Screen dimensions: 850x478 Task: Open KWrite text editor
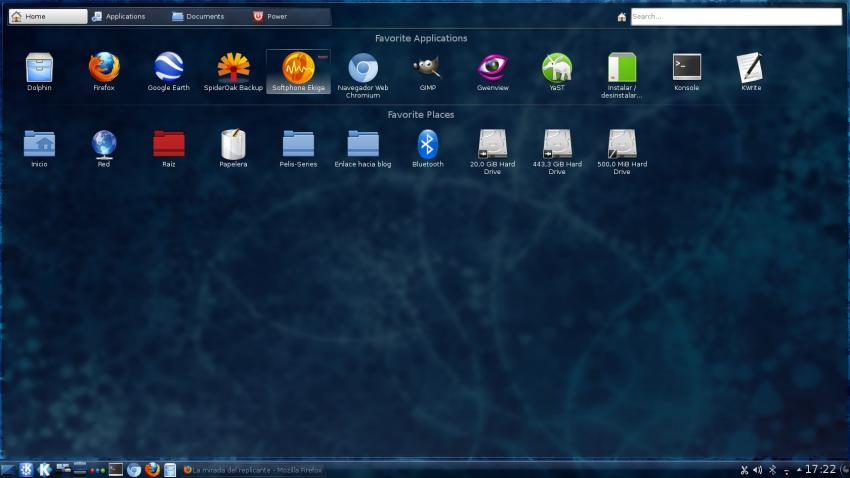[751, 72]
